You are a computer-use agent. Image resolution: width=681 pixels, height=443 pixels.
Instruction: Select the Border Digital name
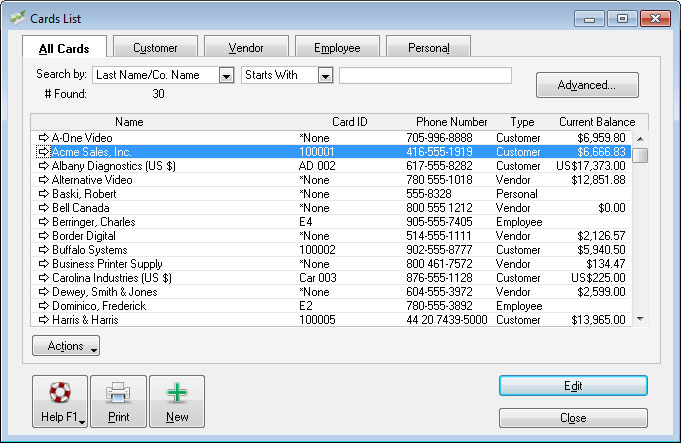(x=84, y=236)
